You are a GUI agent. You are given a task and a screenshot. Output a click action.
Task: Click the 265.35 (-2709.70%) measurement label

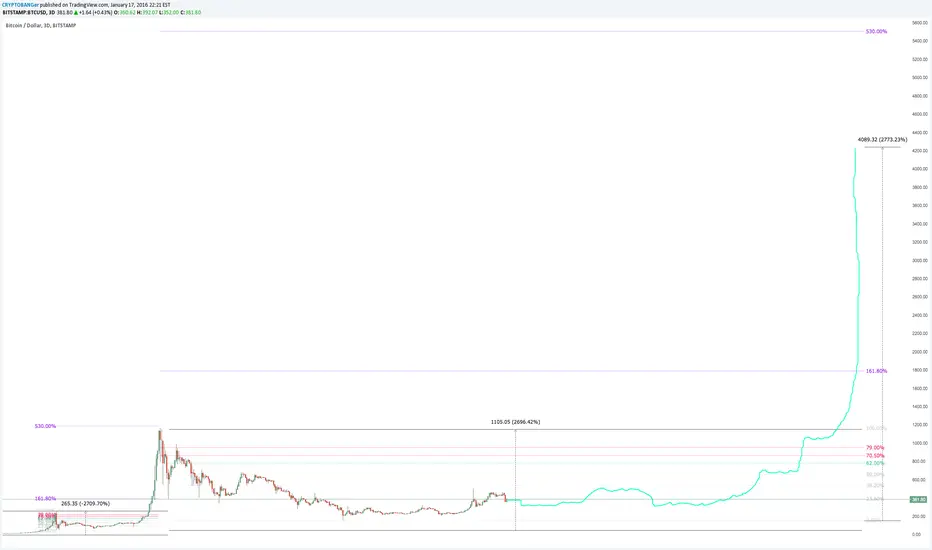pos(86,504)
